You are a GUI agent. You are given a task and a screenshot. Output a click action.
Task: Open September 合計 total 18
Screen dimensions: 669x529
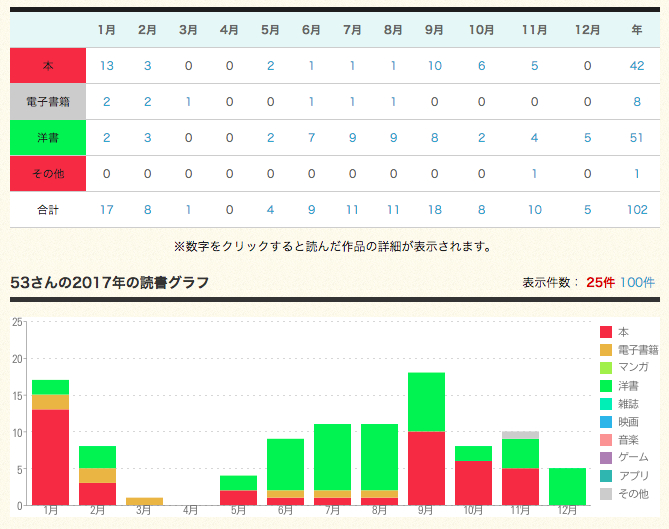point(435,209)
